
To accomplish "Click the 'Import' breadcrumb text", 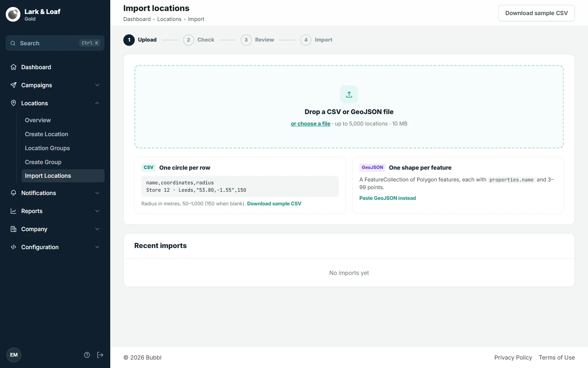I will coord(196,19).
